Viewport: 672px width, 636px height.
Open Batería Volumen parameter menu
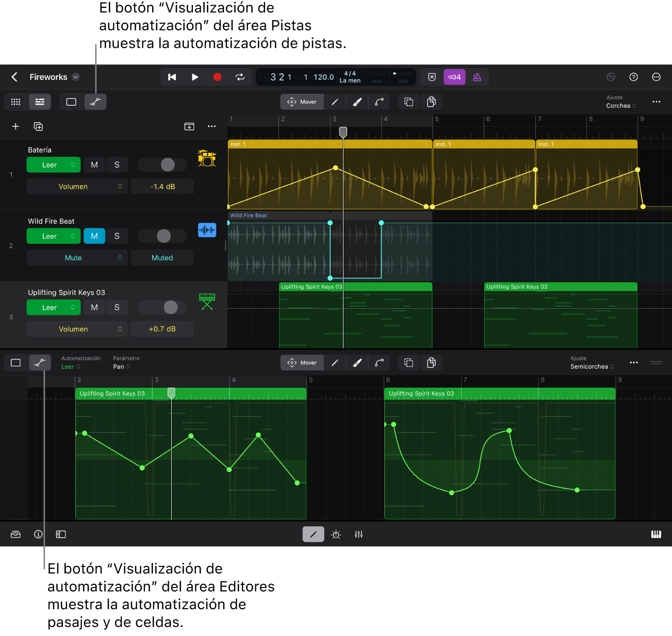pos(77,187)
